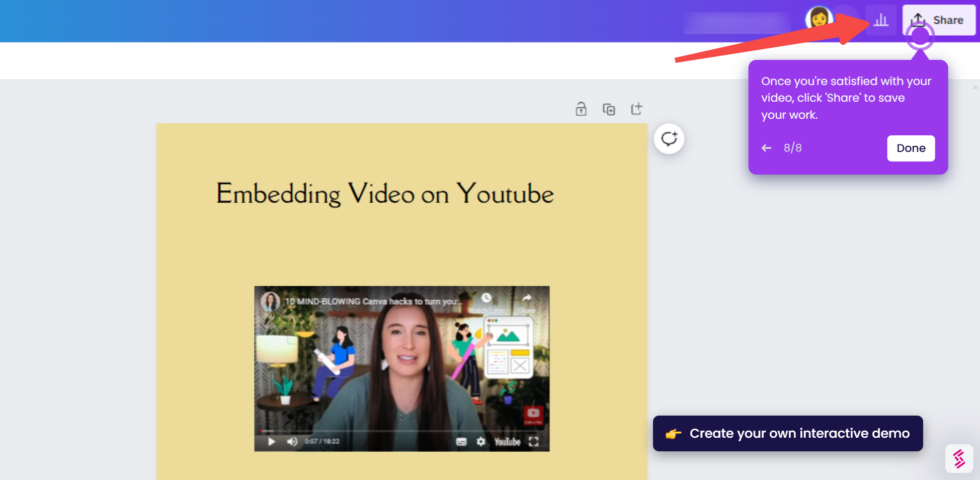Enter fullscreen mode on the video

click(x=534, y=441)
